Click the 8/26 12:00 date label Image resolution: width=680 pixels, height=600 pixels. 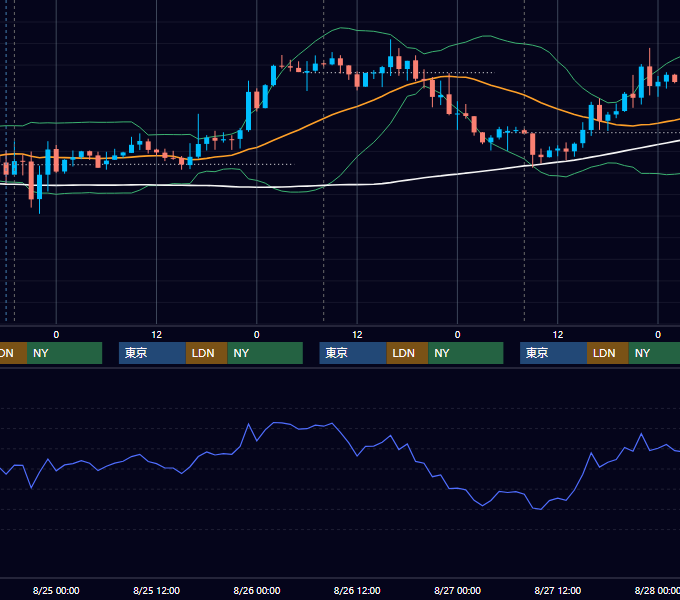click(357, 590)
